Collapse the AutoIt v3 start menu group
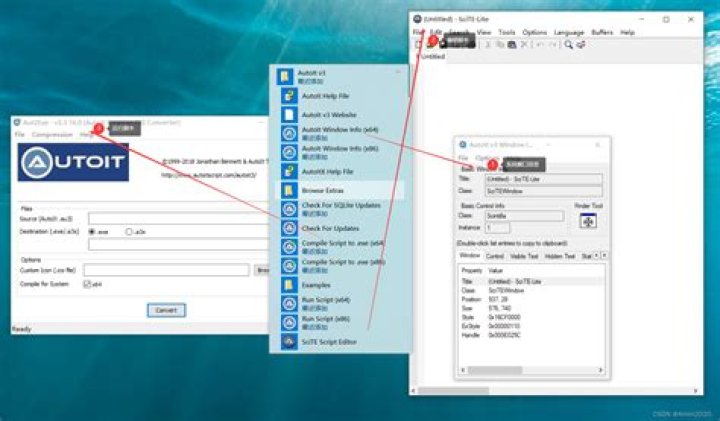 (398, 72)
